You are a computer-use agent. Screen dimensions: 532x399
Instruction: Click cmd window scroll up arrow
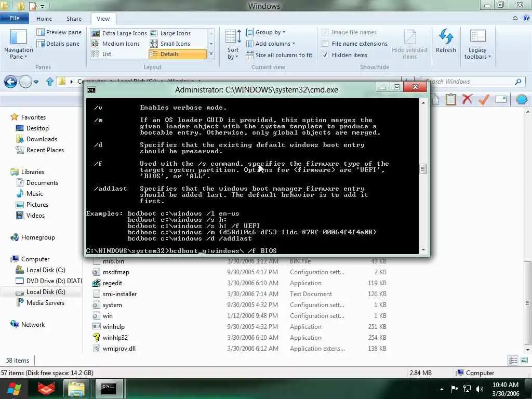[x=423, y=103]
